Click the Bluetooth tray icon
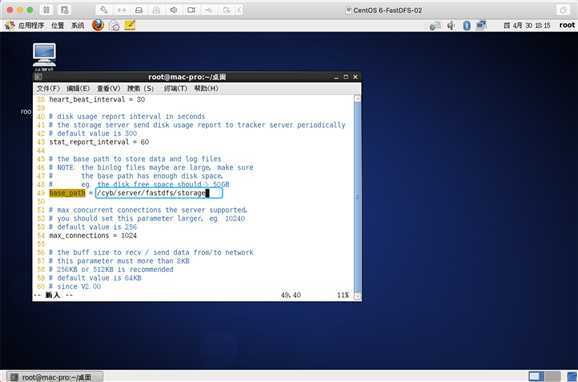578x382 pixels. 466,25
